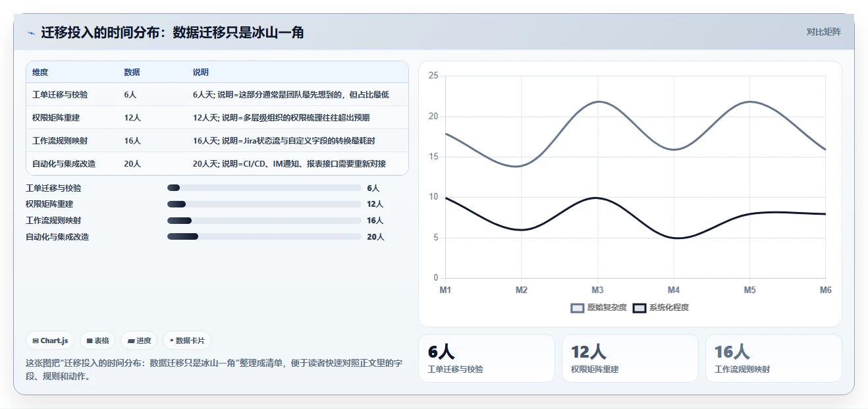The height and width of the screenshot is (409, 868).
Task: Click the M3 axis label
Action: (597, 290)
